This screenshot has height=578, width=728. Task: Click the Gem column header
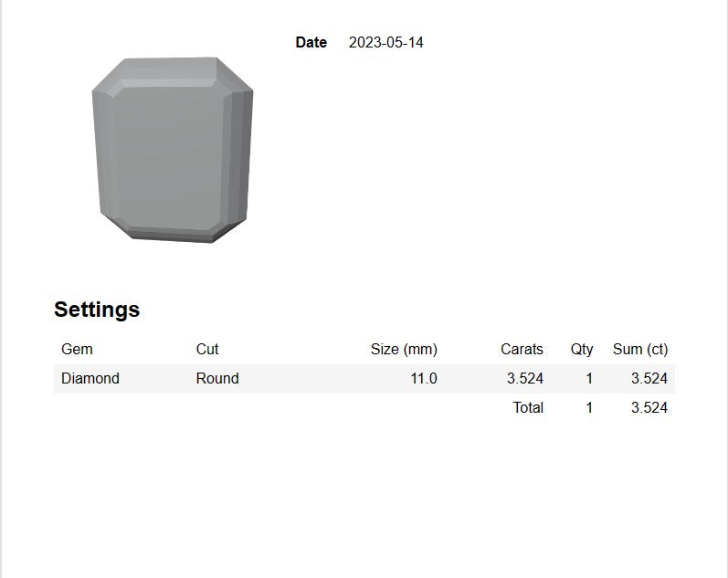coord(77,349)
